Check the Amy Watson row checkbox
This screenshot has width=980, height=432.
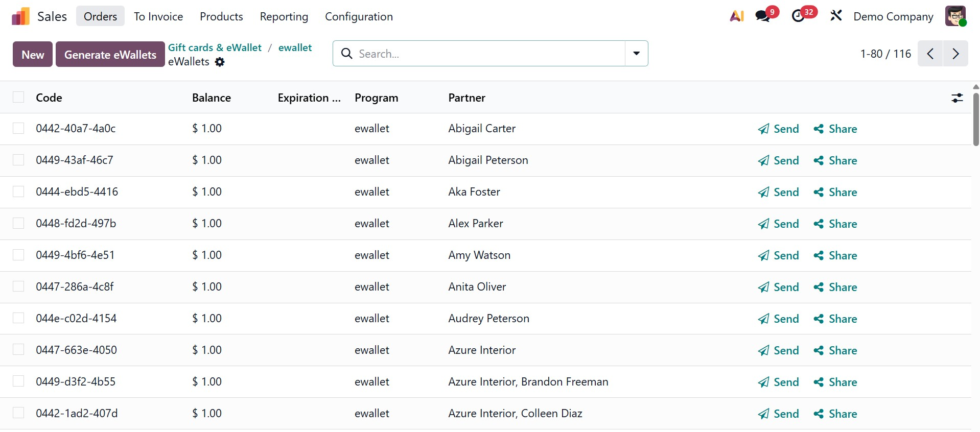(18, 255)
